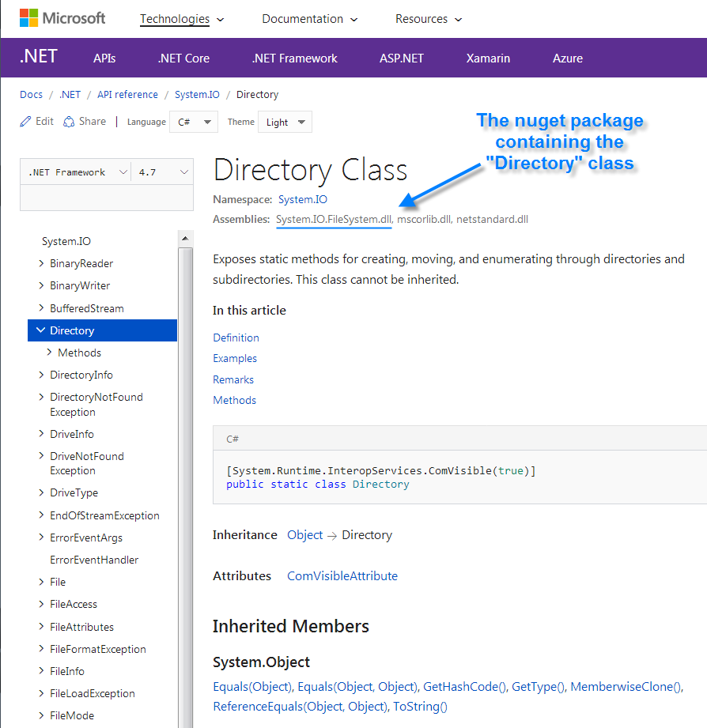The width and height of the screenshot is (707, 728).
Task: Select System.IO in the sidebar tree
Action: point(66,241)
